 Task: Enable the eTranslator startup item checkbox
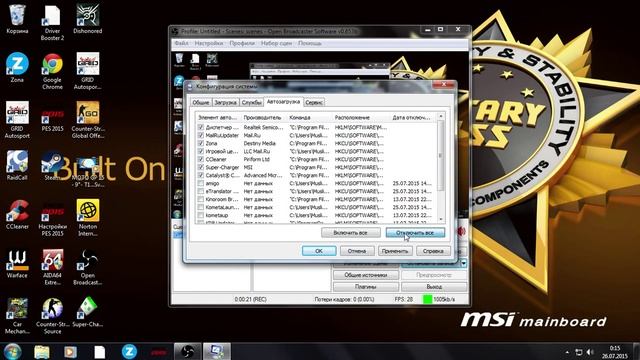click(x=200, y=191)
